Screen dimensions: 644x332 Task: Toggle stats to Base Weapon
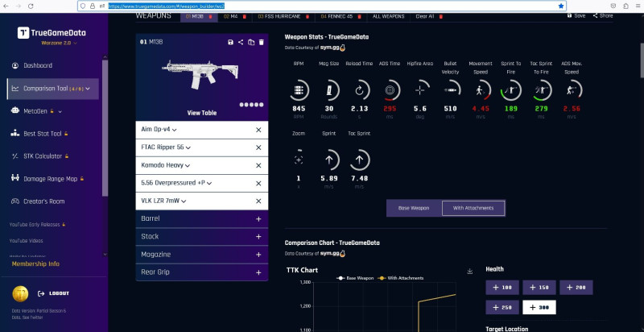pos(414,209)
